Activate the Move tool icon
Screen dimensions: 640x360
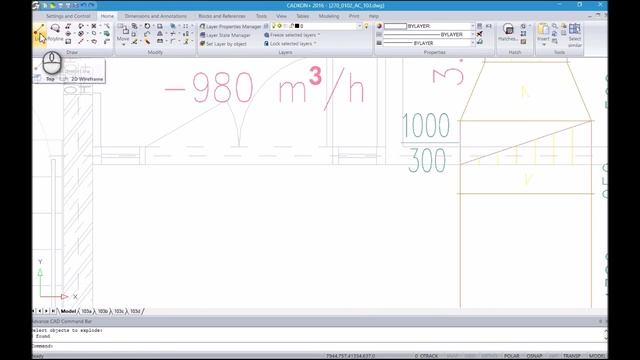click(124, 29)
